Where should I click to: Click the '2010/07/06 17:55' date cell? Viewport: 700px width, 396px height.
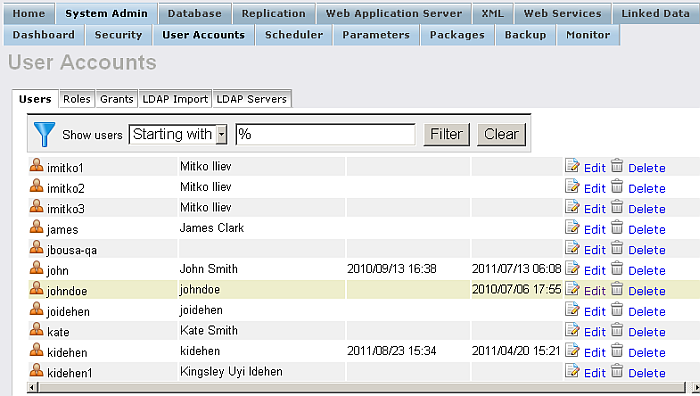tap(517, 289)
